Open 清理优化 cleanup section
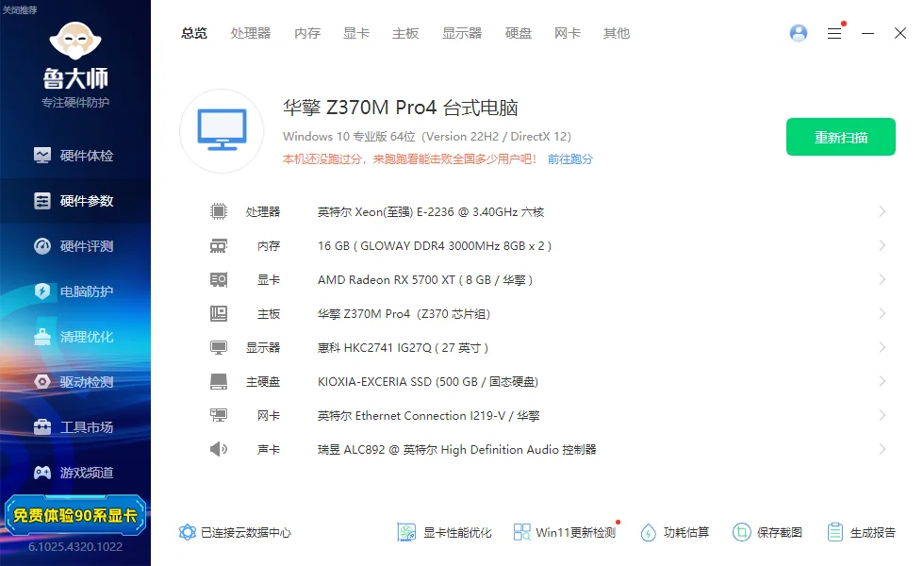This screenshot has height=566, width=924. click(74, 337)
